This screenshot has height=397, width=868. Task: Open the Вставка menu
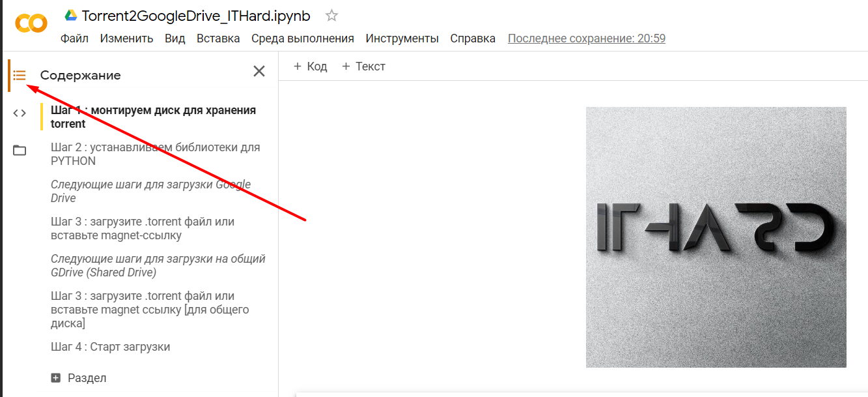[x=218, y=38]
